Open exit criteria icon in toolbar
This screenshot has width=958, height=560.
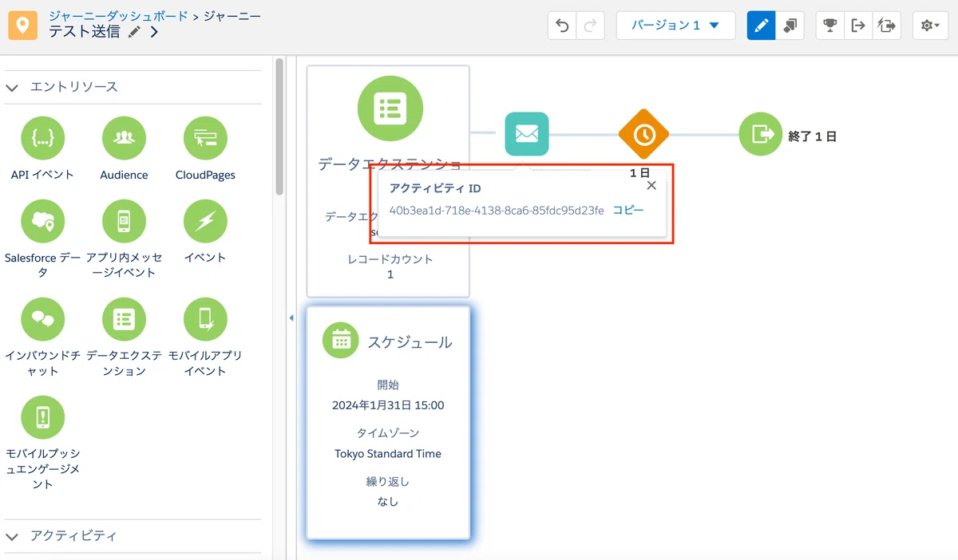858,26
